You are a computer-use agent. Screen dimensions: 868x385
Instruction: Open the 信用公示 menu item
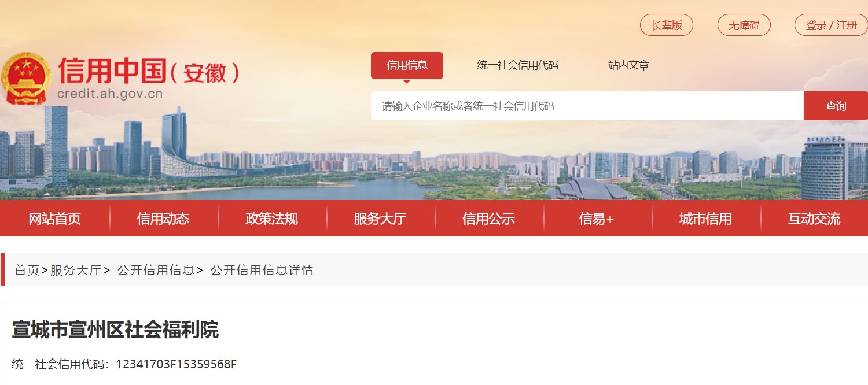[488, 219]
